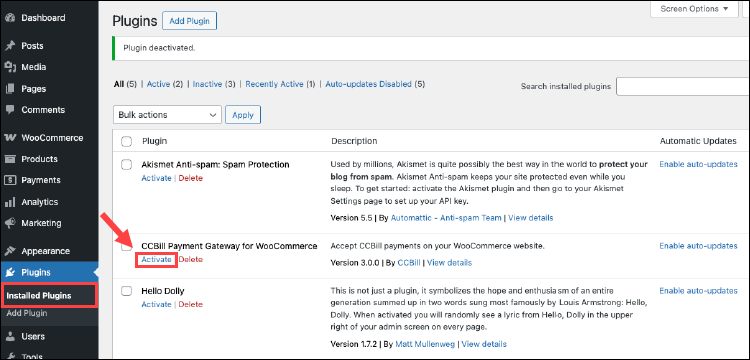Open Pages menu item
The image size is (750, 360).
click(33, 89)
